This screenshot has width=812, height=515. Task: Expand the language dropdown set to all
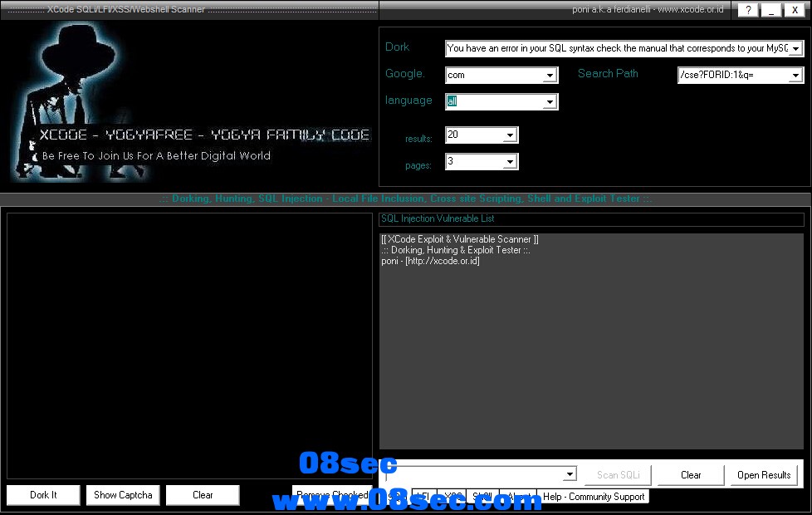[550, 102]
